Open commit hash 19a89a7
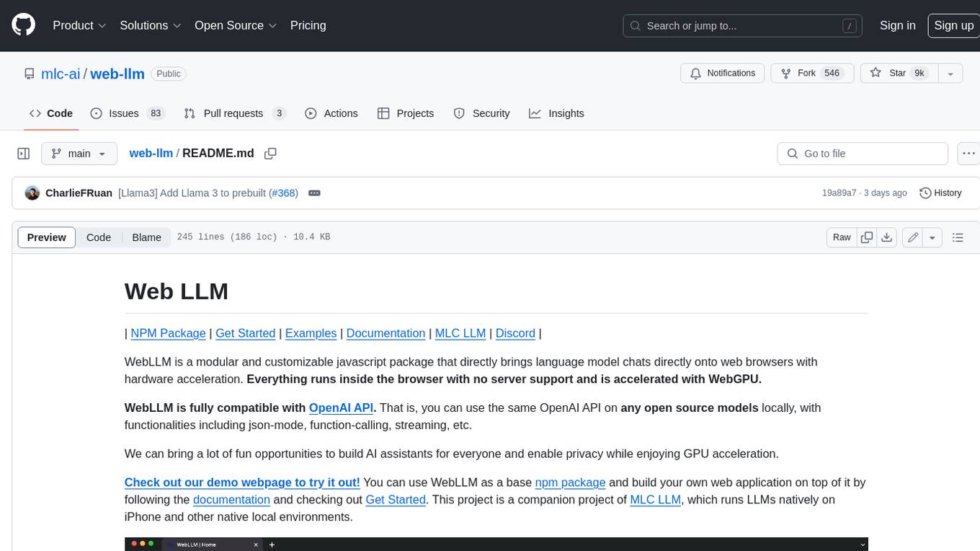This screenshot has height=551, width=980. (839, 193)
